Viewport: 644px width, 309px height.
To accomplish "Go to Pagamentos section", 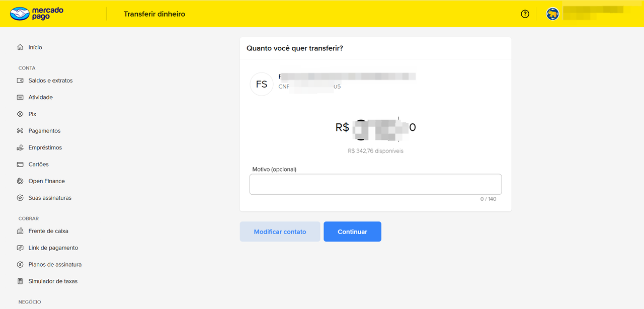I will [x=44, y=131].
